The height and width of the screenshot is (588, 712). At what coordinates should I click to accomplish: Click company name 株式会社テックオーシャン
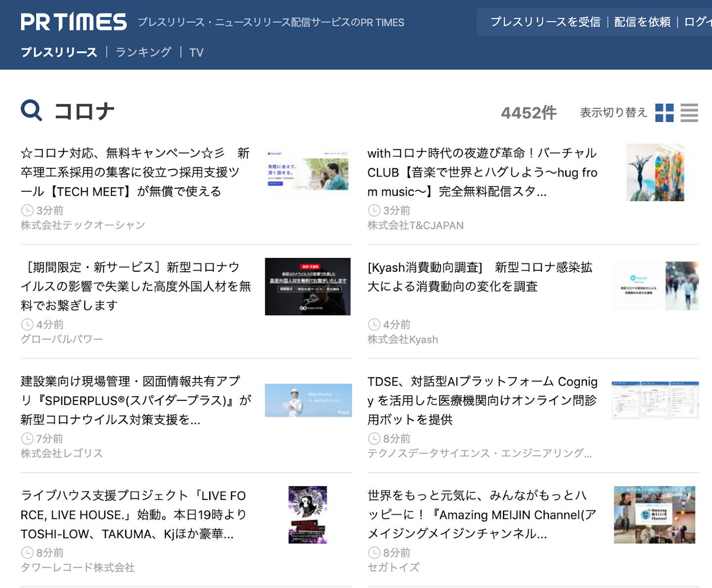pos(83,225)
